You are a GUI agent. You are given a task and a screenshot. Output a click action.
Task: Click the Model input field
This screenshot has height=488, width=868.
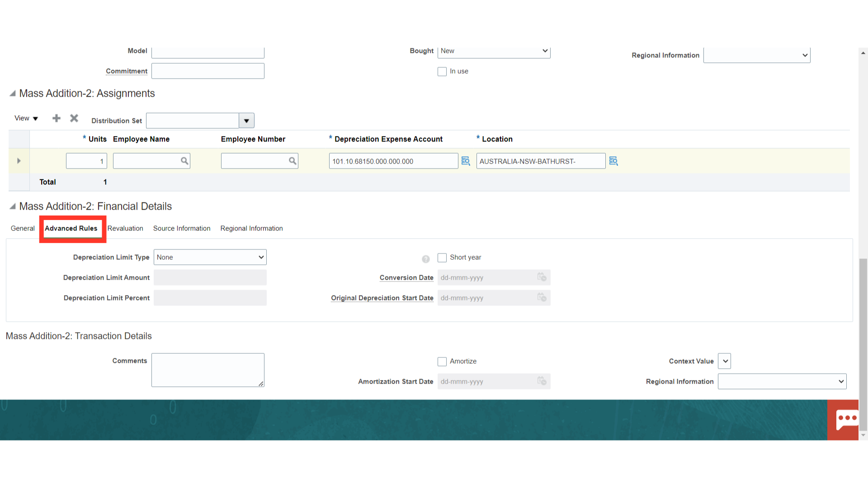click(208, 52)
